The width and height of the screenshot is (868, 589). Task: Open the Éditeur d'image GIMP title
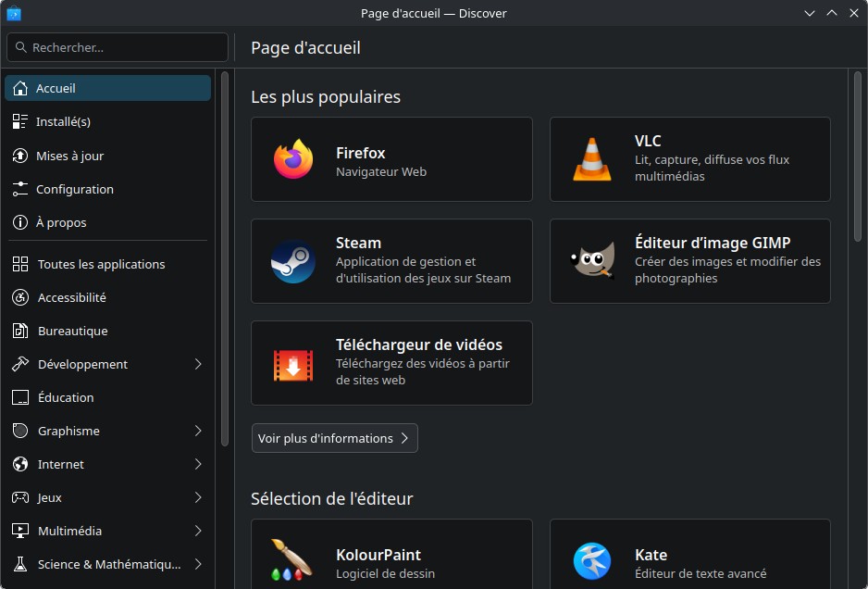pos(713,243)
